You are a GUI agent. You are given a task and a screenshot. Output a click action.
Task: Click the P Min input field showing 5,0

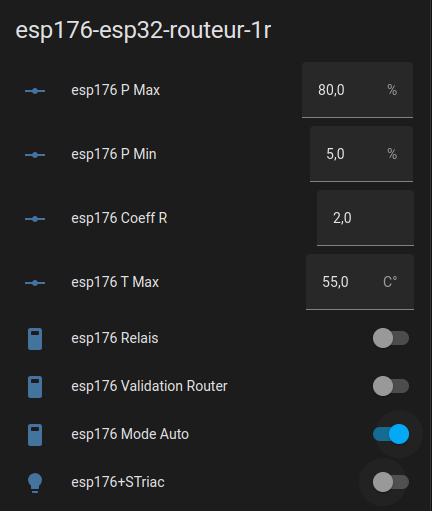click(x=361, y=154)
